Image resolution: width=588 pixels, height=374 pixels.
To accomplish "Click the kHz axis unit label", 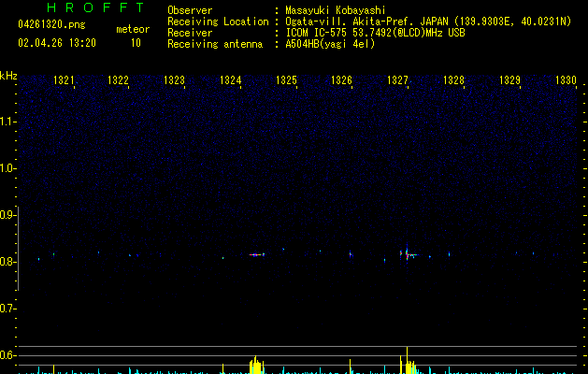I will point(8,76).
